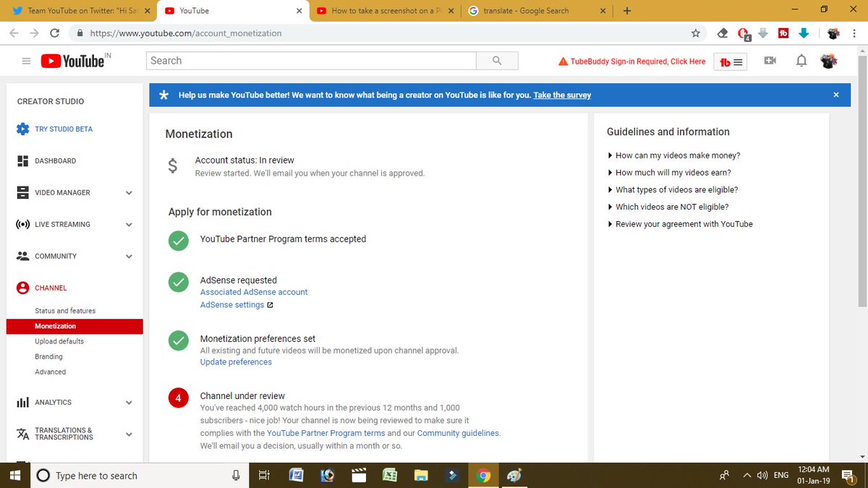Expand the Analytics section

129,403
